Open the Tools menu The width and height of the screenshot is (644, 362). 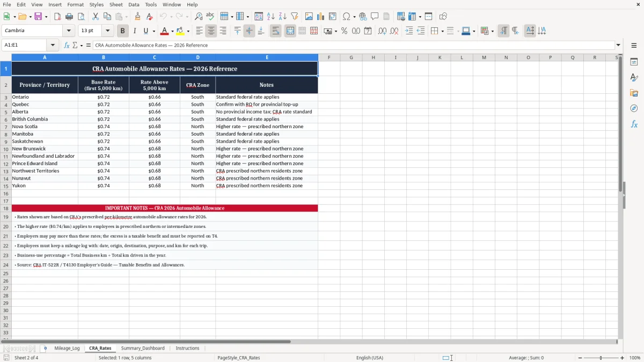(x=151, y=4)
